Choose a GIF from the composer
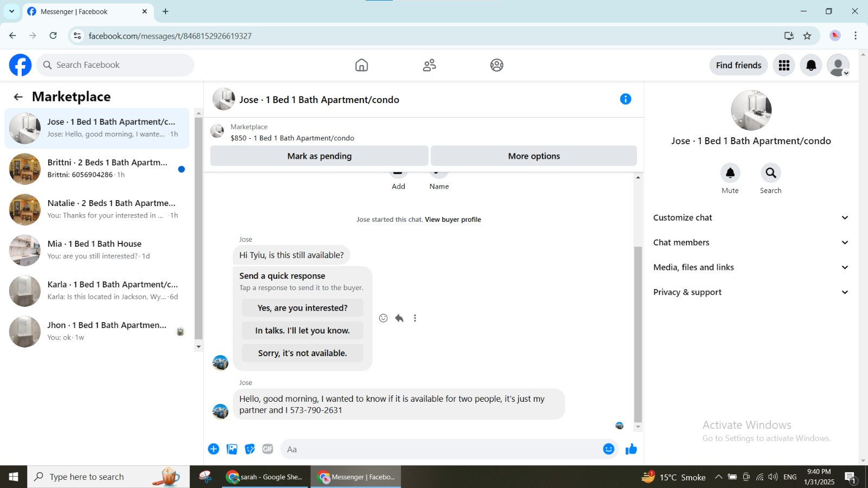 pos(267,449)
